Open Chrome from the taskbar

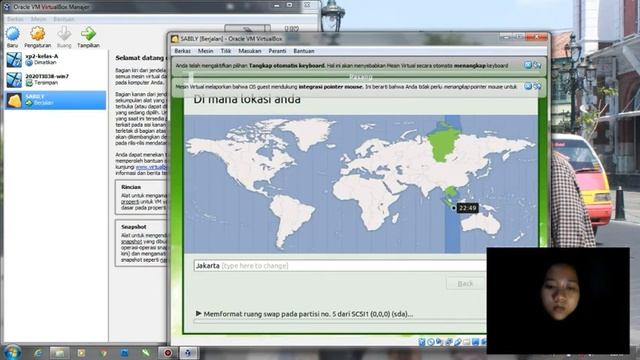point(103,353)
